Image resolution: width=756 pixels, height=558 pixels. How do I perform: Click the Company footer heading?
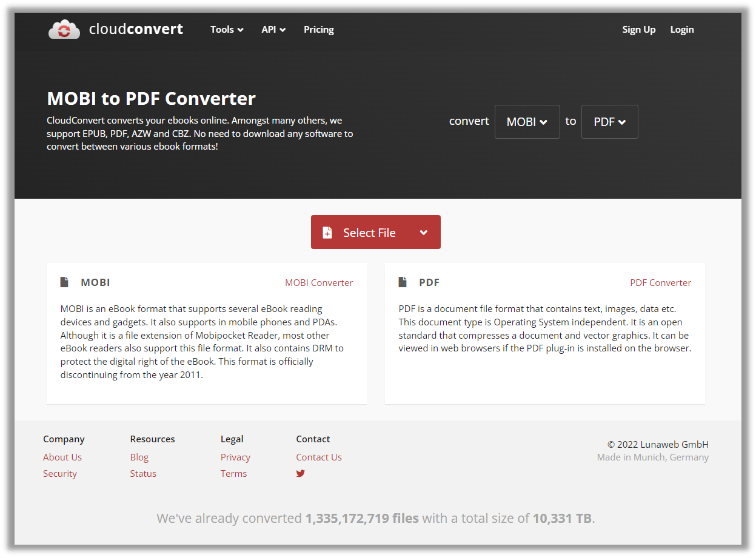click(64, 439)
